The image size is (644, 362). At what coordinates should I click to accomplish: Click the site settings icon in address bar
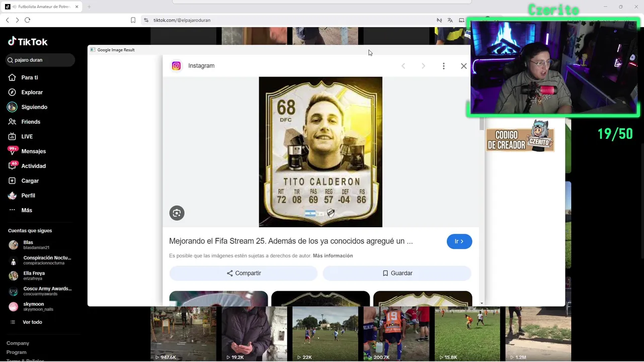point(146,20)
